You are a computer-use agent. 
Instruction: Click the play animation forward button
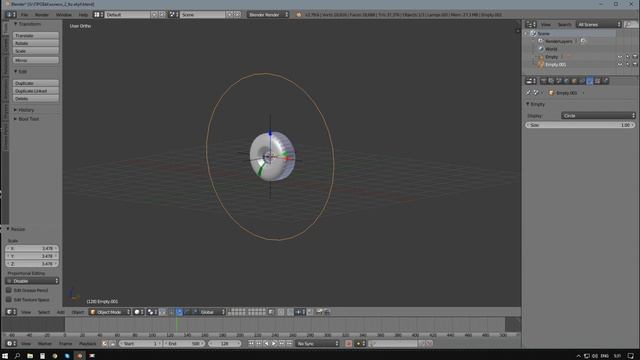[274, 344]
